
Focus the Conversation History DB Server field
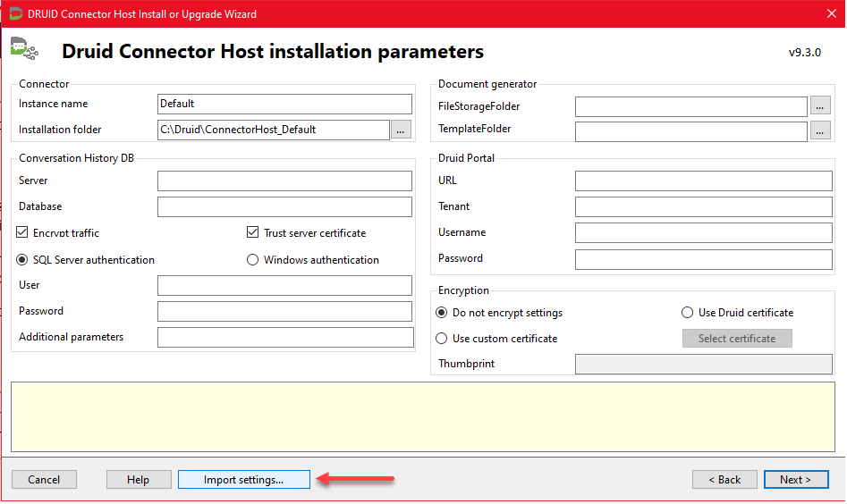[x=284, y=181]
